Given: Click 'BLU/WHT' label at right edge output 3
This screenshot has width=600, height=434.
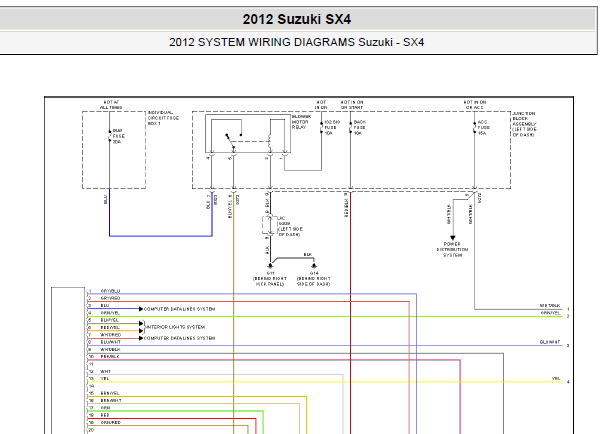Looking at the screenshot, I should [550, 342].
